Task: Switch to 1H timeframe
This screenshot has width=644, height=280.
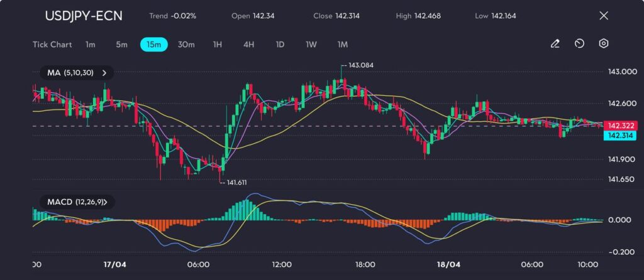Action: click(x=218, y=45)
